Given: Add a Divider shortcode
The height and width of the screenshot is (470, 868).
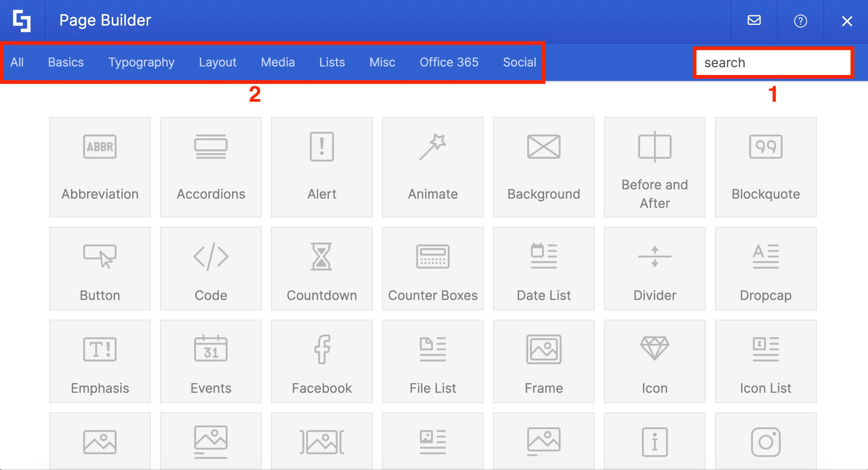Looking at the screenshot, I should 655,268.
